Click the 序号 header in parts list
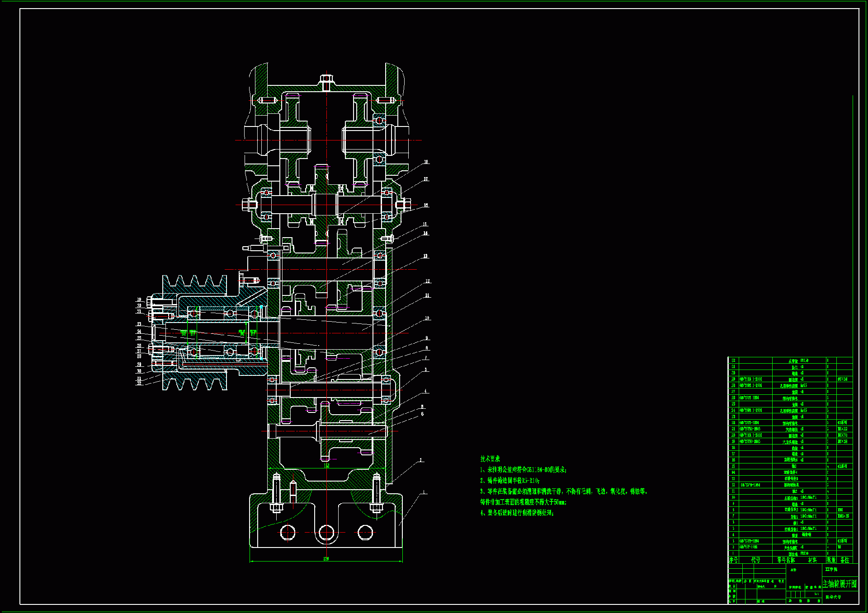868x613 pixels. pos(733,560)
